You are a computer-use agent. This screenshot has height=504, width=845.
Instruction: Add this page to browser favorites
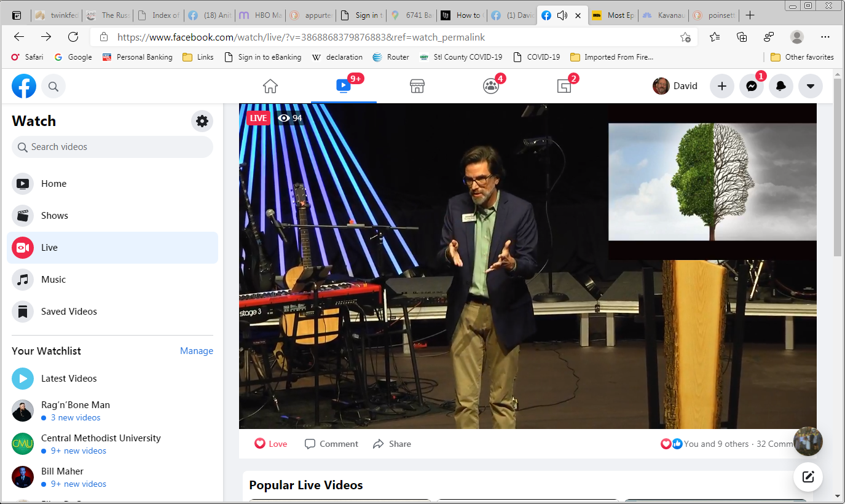685,37
